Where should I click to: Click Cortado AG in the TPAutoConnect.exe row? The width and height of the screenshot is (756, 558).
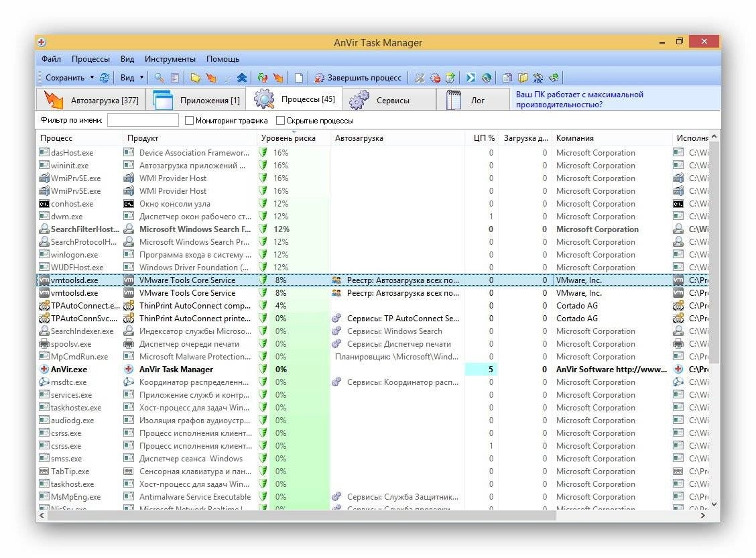pos(576,306)
